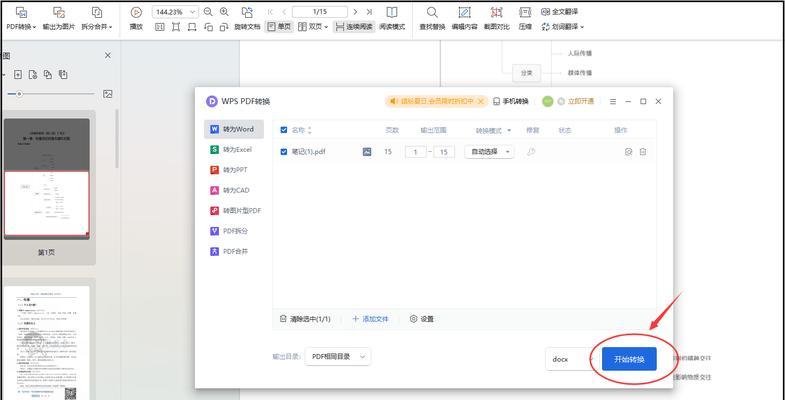Select the 转为PPT tab
785x400 pixels.
[x=234, y=170]
